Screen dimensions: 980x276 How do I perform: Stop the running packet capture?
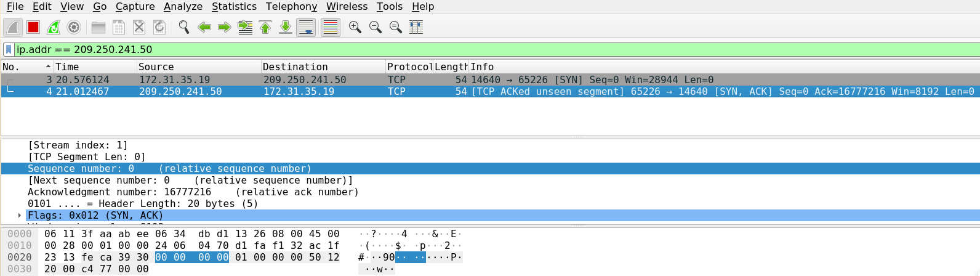33,27
